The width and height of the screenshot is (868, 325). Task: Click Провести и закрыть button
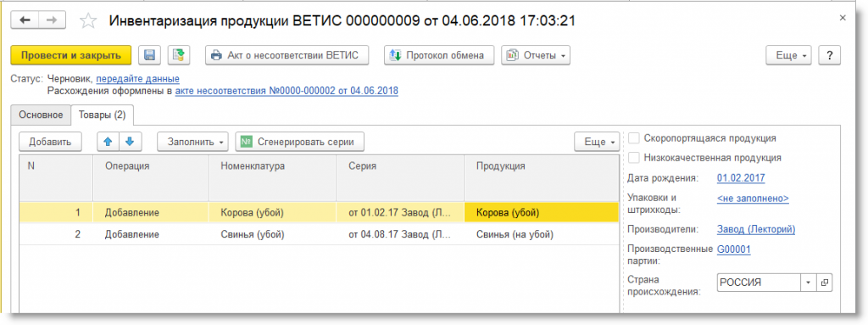[x=71, y=55]
